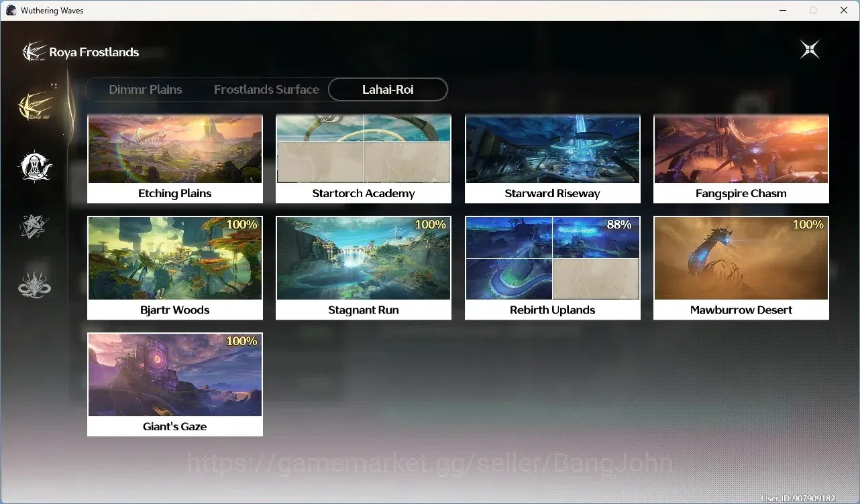Image resolution: width=860 pixels, height=504 pixels.
Task: Select the Lahai-Roi tab
Action: point(388,89)
